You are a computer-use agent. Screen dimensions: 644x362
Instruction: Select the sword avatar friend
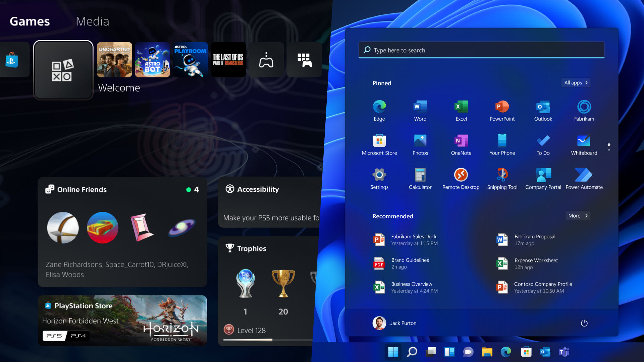(x=63, y=228)
